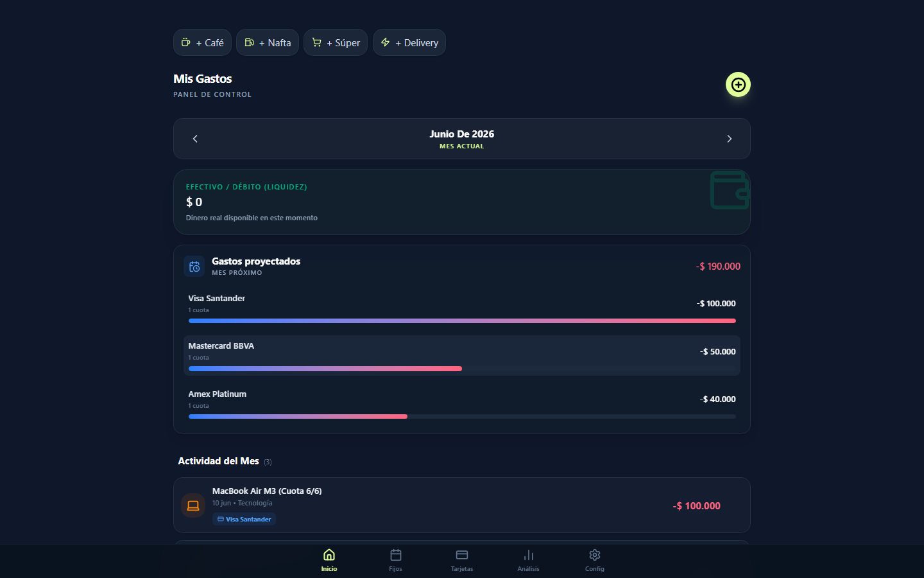
Task: Advance to next month with right chevron
Action: [729, 139]
